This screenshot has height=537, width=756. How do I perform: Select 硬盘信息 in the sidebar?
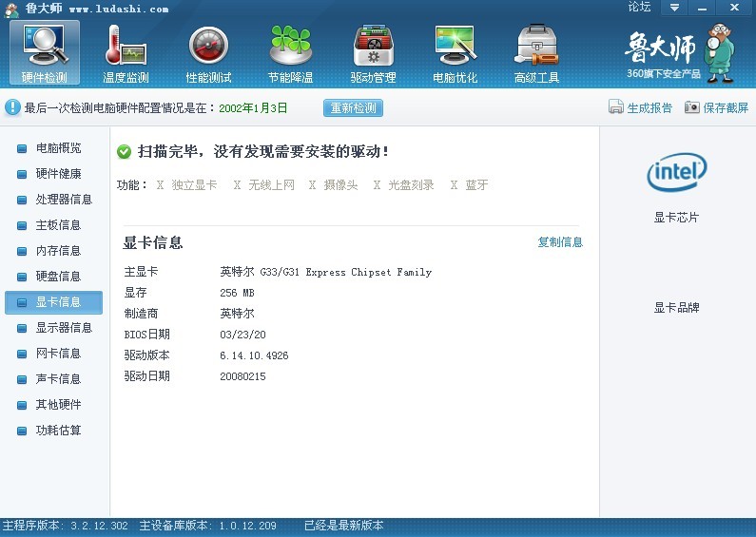[58, 277]
